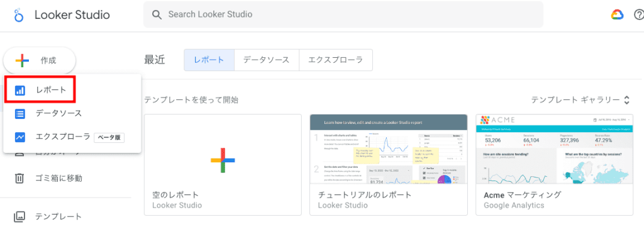644x234 pixels.
Task: Click the エクスプローラ line chart icon
Action: click(x=19, y=137)
